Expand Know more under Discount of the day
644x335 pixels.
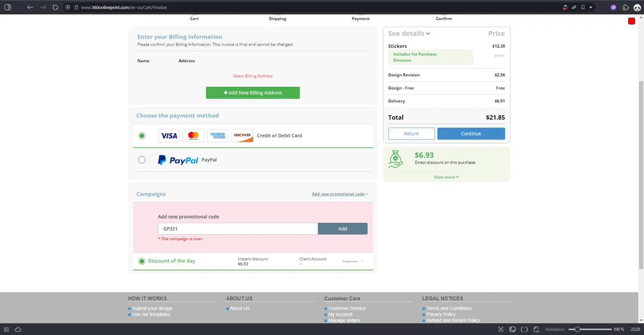[352, 261]
